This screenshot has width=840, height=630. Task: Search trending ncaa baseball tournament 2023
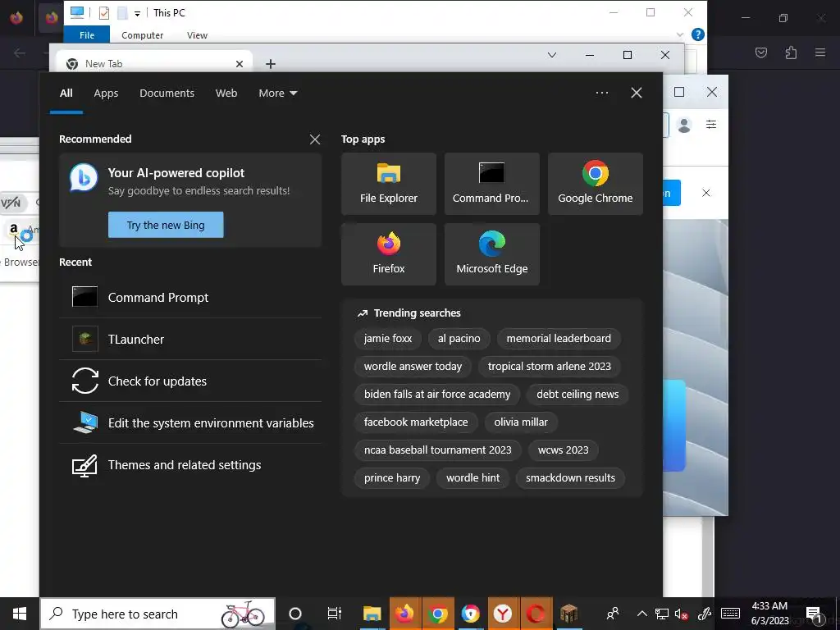coord(438,450)
